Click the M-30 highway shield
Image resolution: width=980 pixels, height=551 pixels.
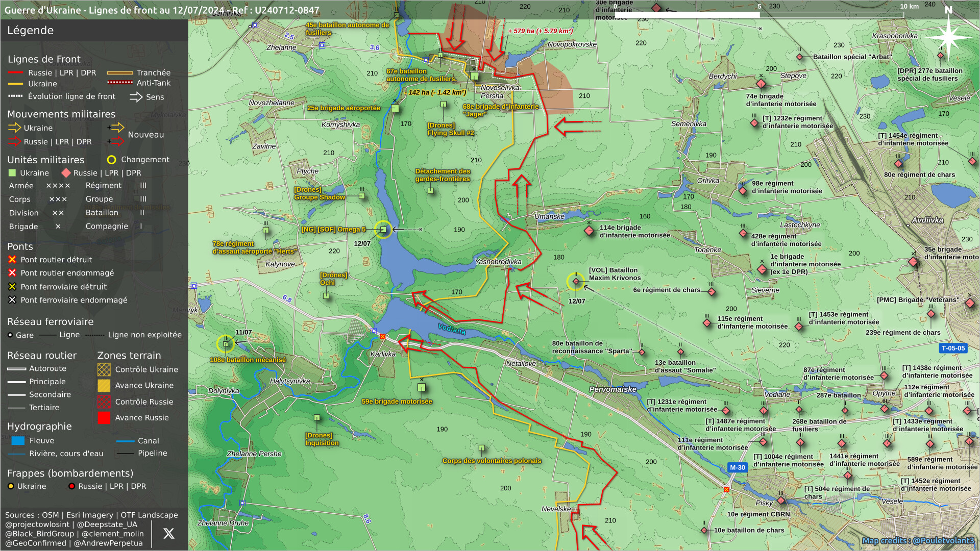737,467
